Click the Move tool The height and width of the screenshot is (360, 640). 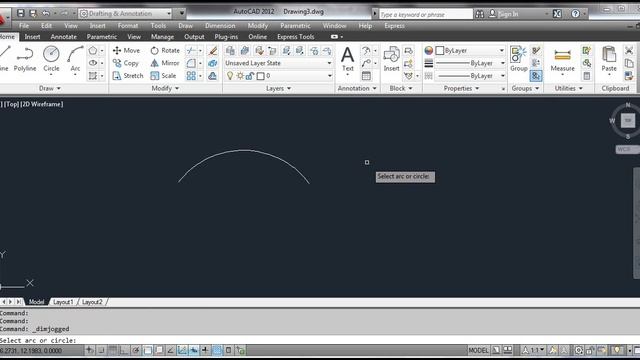(x=127, y=51)
